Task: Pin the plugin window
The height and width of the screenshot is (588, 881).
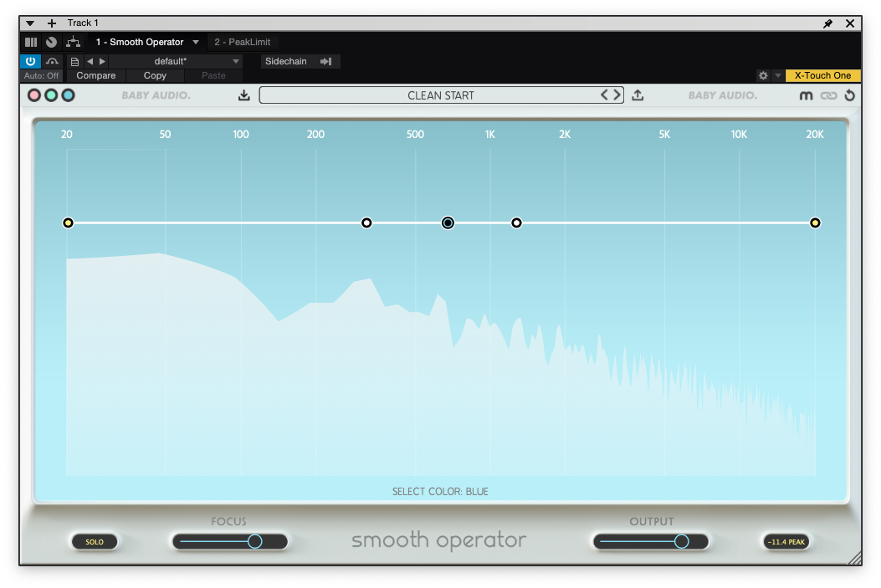Action: click(827, 23)
